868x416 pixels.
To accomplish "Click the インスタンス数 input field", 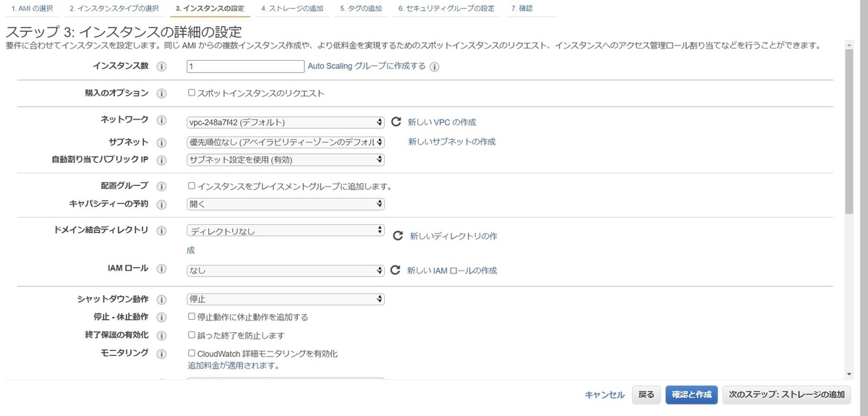I will click(245, 66).
